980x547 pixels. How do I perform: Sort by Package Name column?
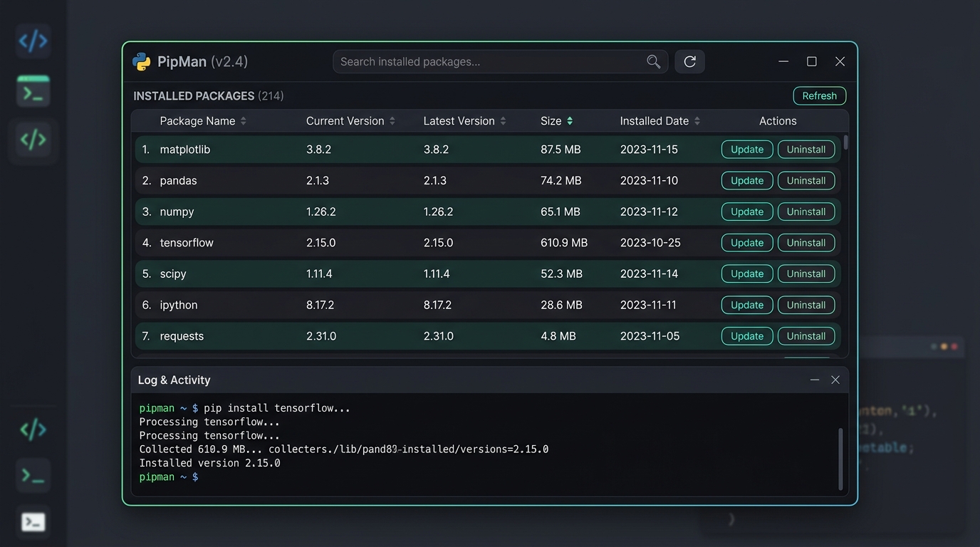203,121
